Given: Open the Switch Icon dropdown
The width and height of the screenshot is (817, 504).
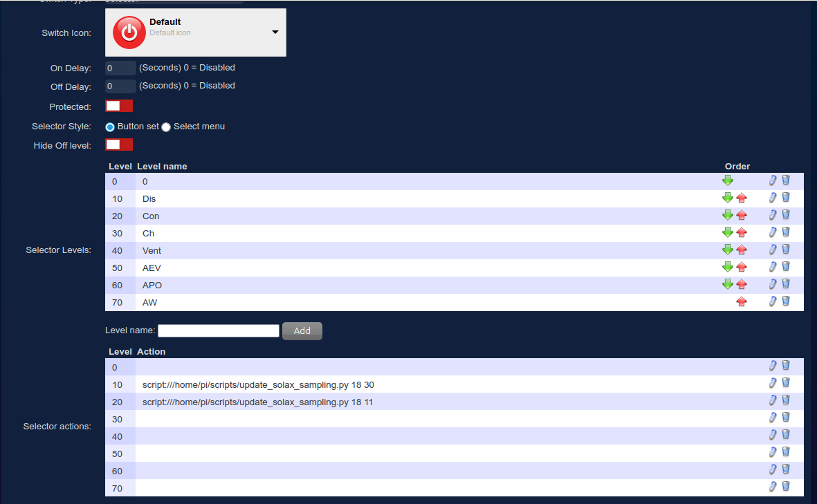Looking at the screenshot, I should tap(274, 32).
